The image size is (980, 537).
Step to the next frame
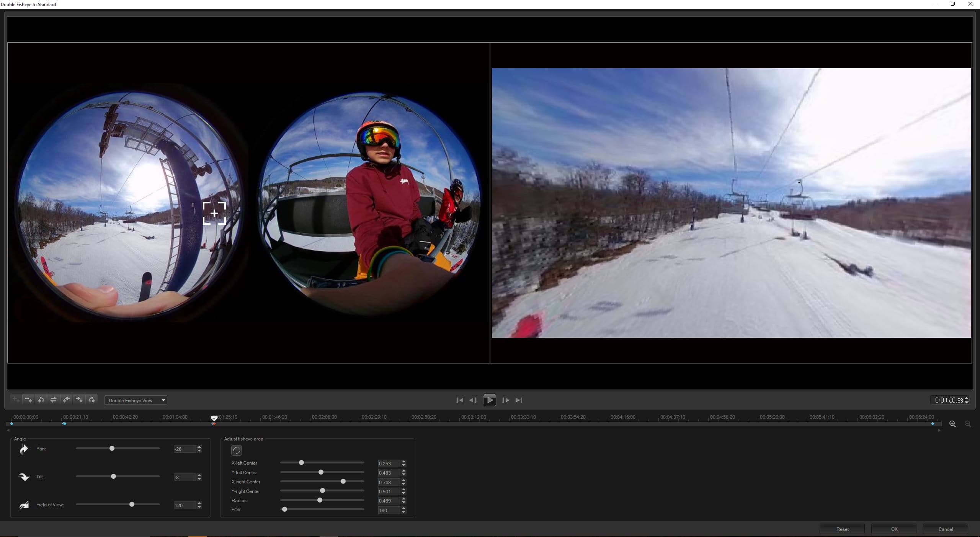coord(506,400)
